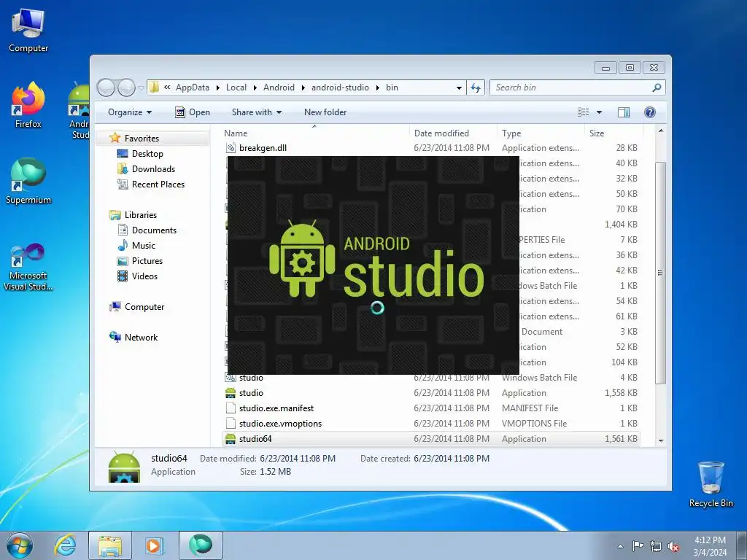Screen dimensions: 747x560
Task: Click the search magnifier icon
Action: pyautogui.click(x=657, y=87)
